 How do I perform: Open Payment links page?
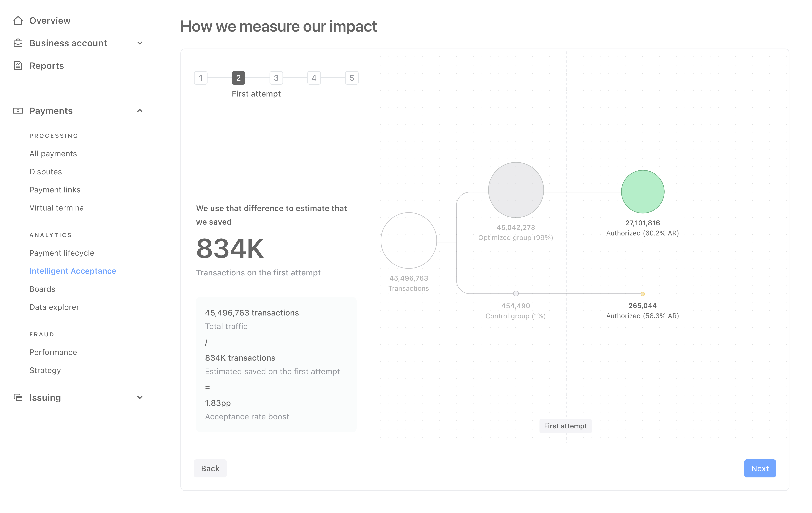(x=55, y=190)
